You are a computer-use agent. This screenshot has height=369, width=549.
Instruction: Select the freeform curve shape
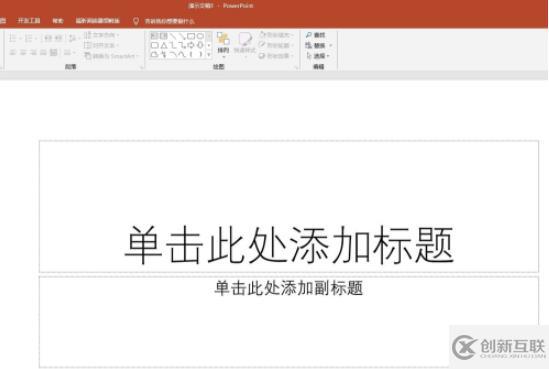click(182, 54)
